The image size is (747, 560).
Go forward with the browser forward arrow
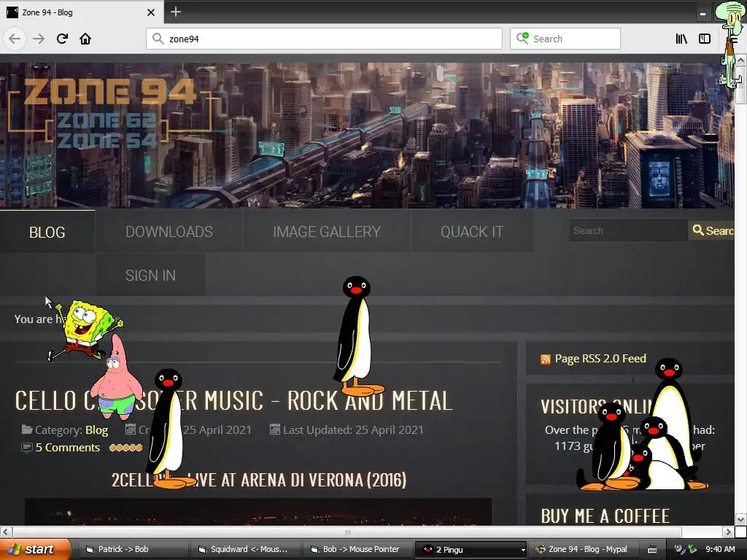click(x=39, y=39)
